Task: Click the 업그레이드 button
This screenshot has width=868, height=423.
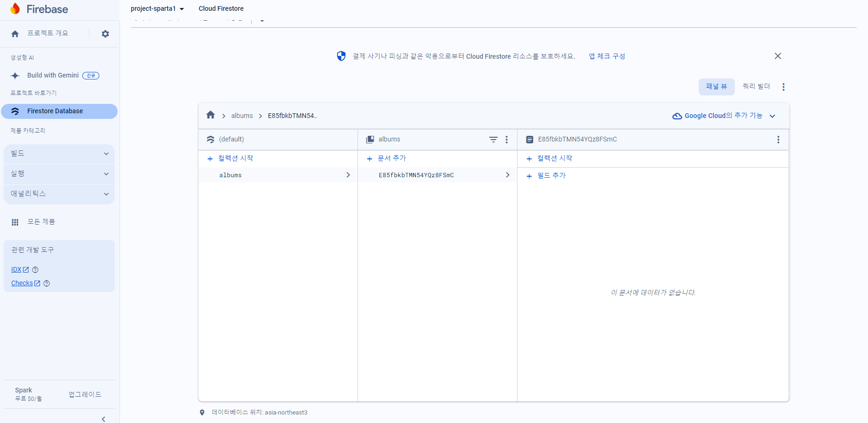Action: (85, 395)
